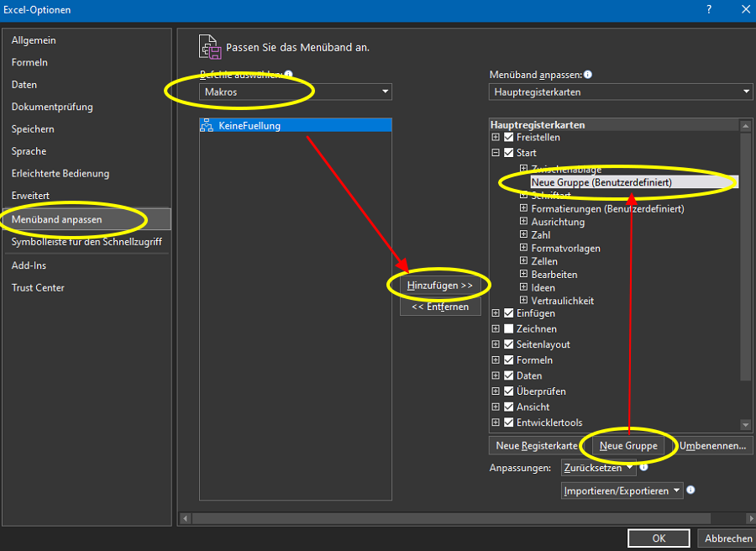
Task: Confirm the dialog with OK
Action: (x=659, y=538)
